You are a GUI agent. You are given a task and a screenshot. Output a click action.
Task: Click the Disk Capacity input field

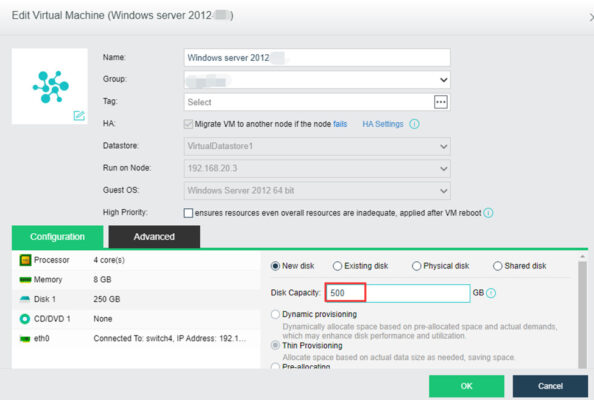click(397, 293)
